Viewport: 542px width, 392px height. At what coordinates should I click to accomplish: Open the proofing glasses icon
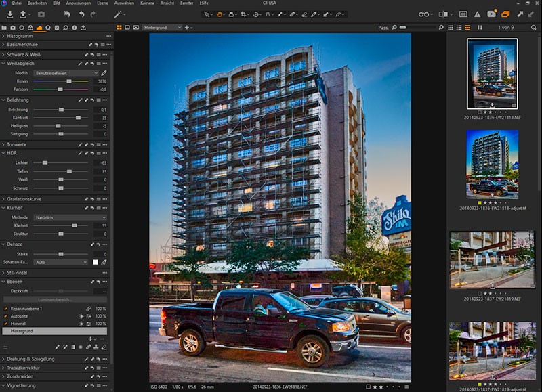[423, 14]
